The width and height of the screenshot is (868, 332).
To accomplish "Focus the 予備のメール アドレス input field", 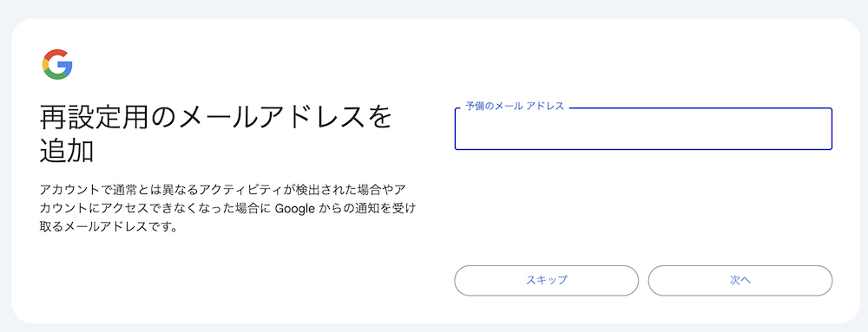I will (x=643, y=128).
